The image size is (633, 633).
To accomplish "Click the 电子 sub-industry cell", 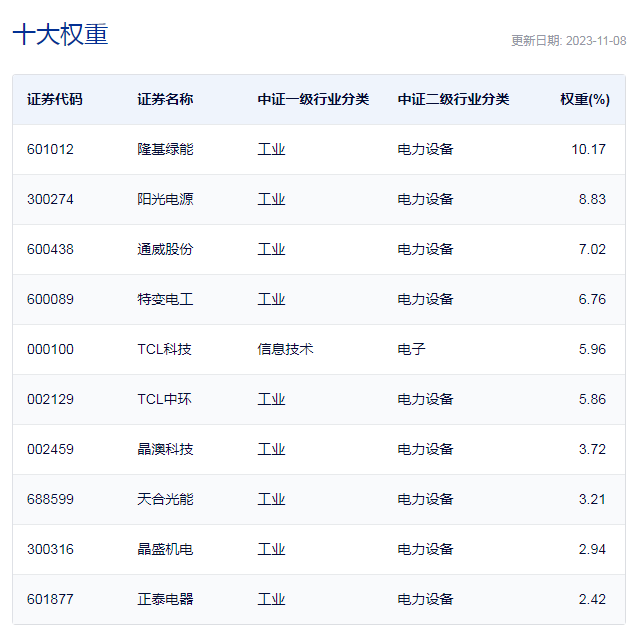I will coord(411,350).
